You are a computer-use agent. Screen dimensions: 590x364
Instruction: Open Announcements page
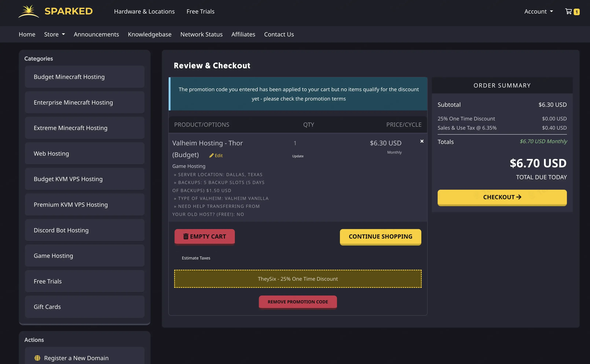tap(96, 34)
